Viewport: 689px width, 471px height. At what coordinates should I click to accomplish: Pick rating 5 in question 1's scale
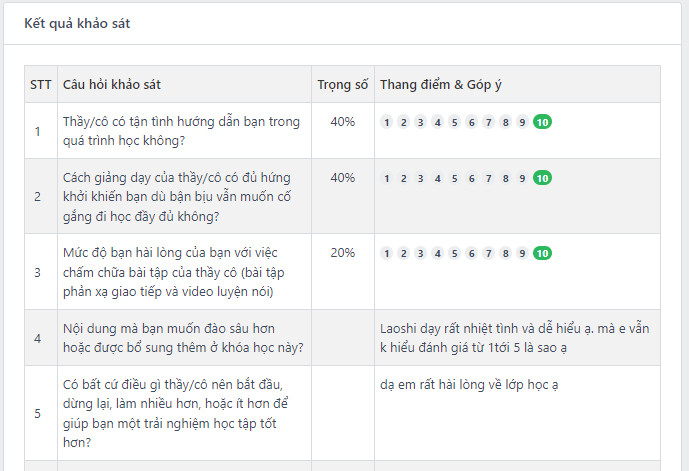454,122
